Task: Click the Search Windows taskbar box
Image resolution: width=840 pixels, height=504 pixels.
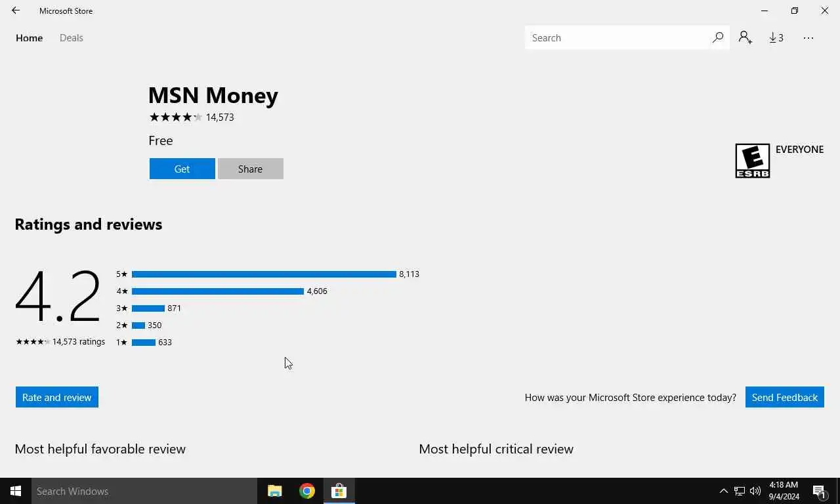Action: (144, 491)
